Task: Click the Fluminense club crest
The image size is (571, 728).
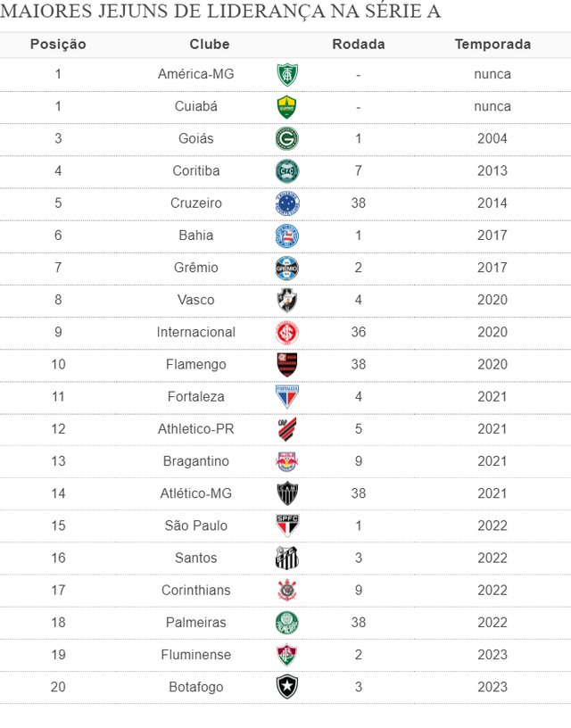Action: point(287,655)
